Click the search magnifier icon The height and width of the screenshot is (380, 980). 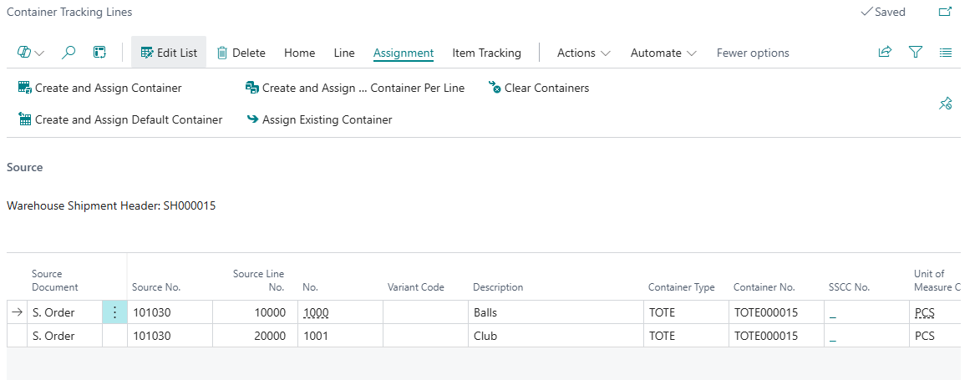coord(69,53)
